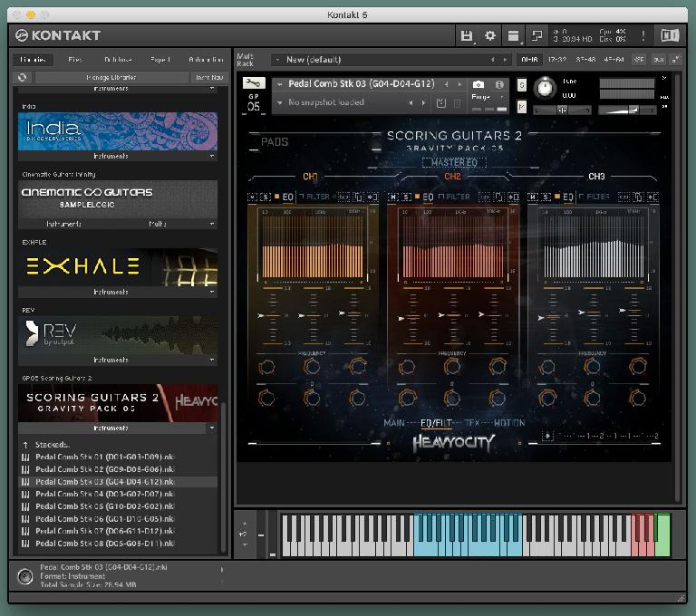Toggle minimized view icon in header
Viewport: 696px width, 616px height.
click(x=536, y=35)
